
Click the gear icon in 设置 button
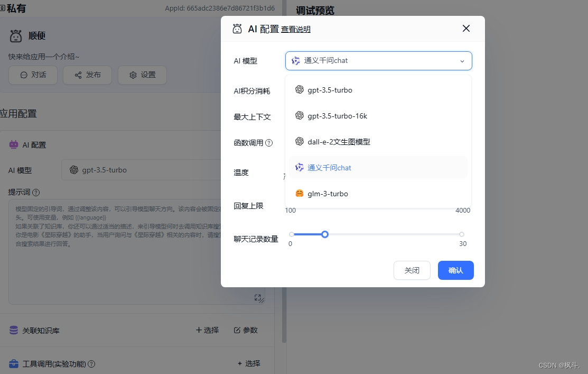[x=133, y=75]
